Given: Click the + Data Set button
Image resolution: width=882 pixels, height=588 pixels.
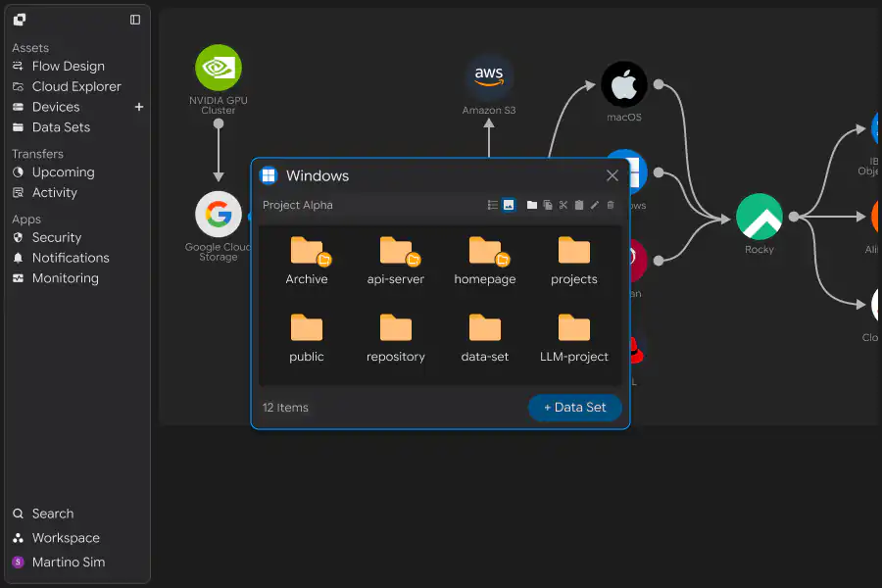Looking at the screenshot, I should tap(575, 408).
